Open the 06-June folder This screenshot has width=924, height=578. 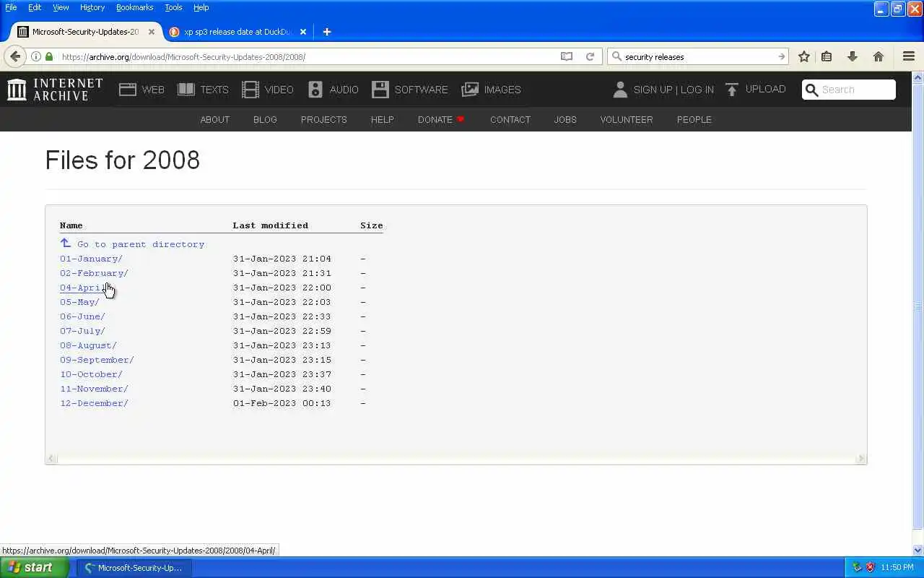click(82, 316)
